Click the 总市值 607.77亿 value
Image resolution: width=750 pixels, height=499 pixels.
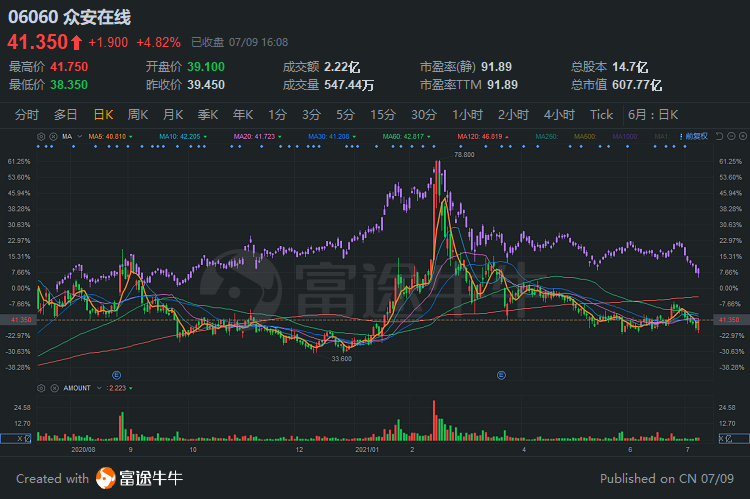[637, 85]
